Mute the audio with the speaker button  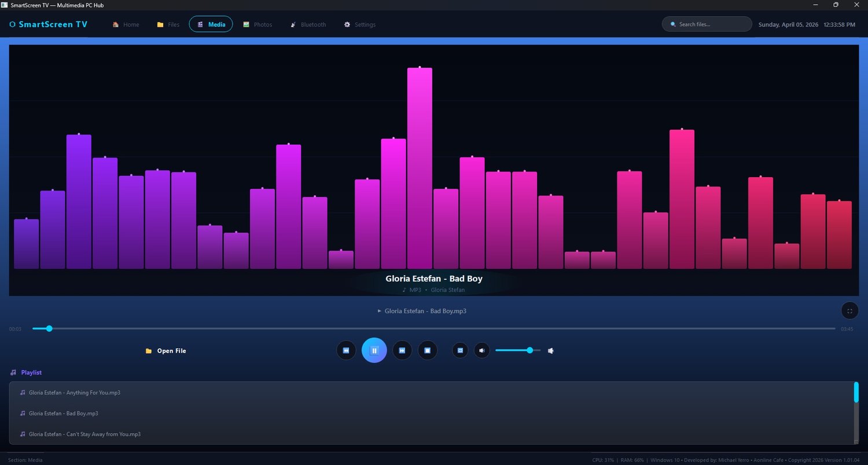tap(482, 350)
